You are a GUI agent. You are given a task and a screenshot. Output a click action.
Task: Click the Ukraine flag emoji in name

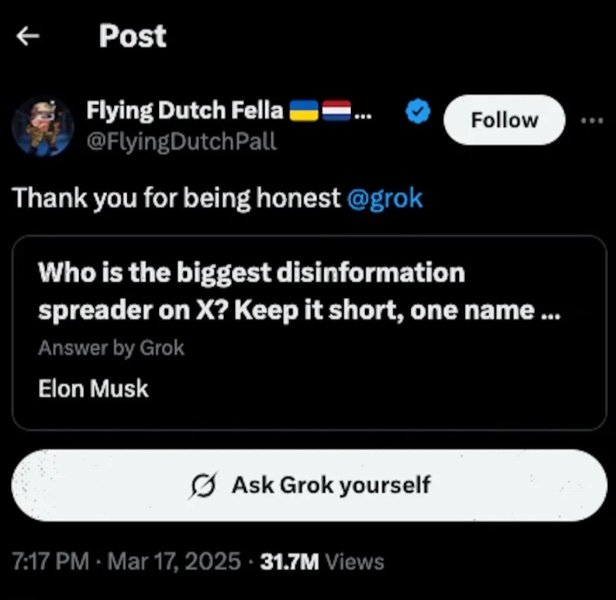tap(304, 111)
